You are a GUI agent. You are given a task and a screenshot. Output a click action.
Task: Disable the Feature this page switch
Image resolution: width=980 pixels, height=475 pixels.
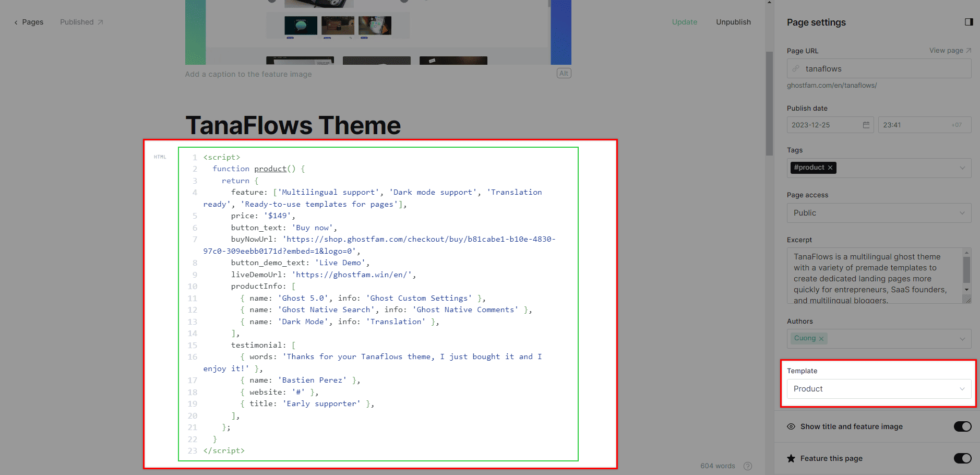pyautogui.click(x=962, y=458)
